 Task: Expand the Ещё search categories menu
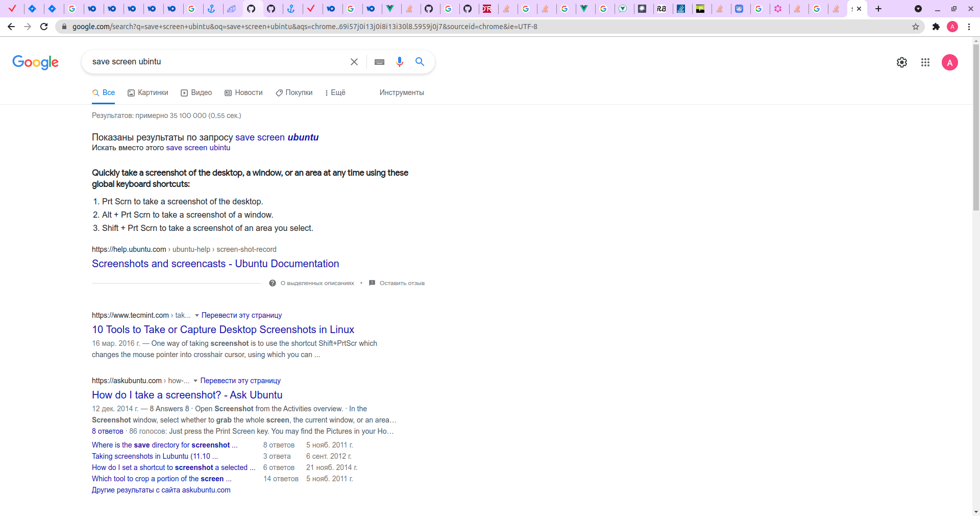[335, 92]
